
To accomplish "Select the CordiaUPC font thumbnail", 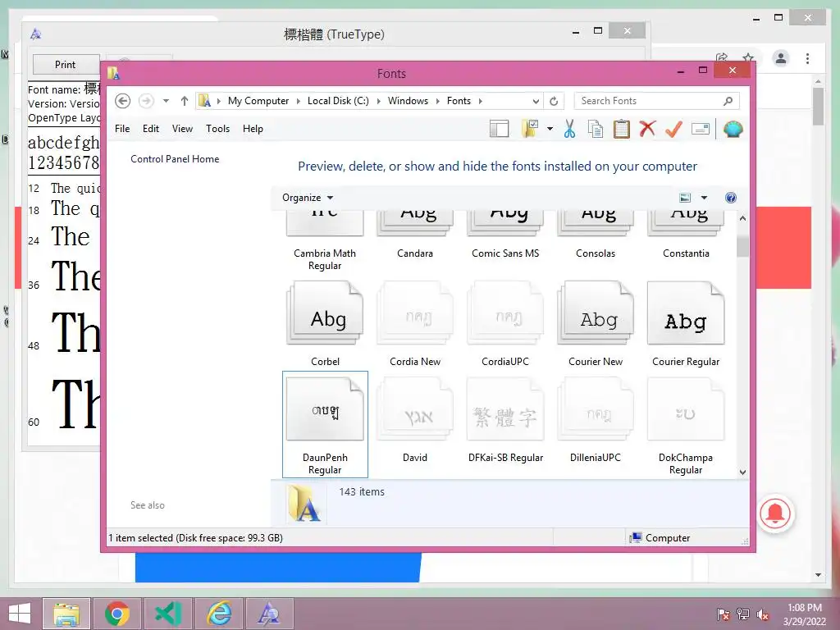I will coord(505,313).
